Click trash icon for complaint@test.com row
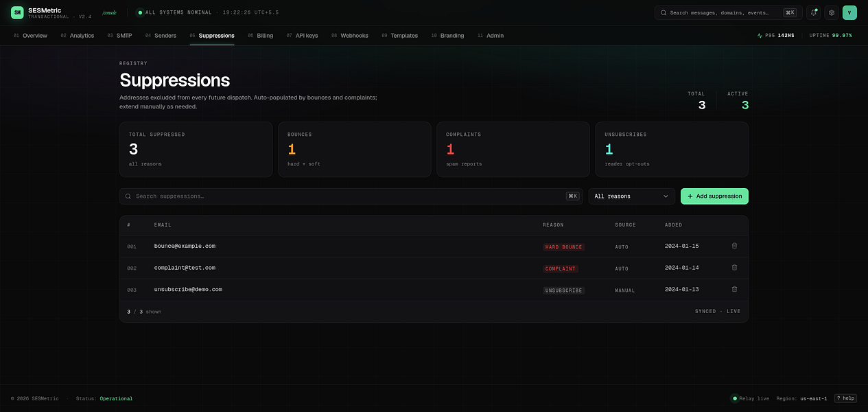This screenshot has height=412, width=868. 734,268
